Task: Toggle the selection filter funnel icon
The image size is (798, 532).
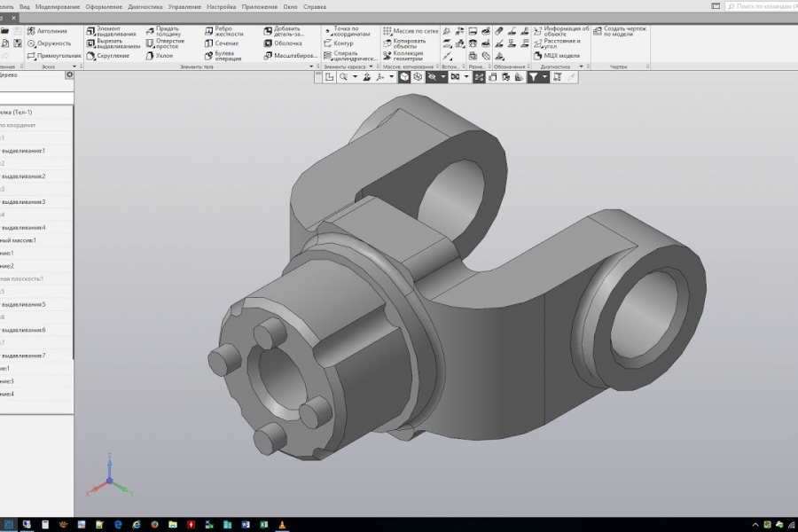Action: [x=532, y=77]
